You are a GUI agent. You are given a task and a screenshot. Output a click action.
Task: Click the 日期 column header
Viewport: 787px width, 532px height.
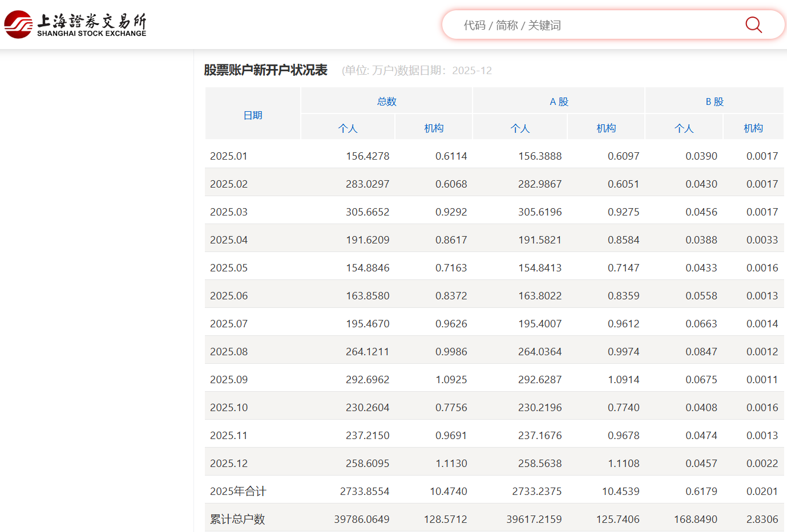pyautogui.click(x=253, y=115)
